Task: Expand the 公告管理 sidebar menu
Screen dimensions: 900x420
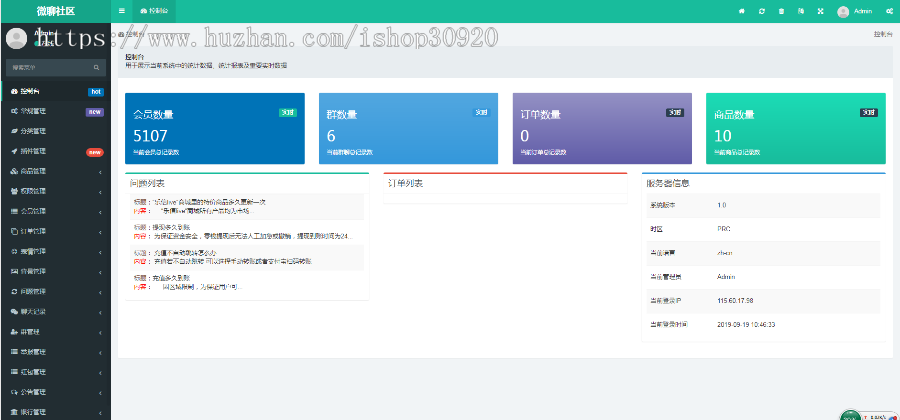Action: 56,392
